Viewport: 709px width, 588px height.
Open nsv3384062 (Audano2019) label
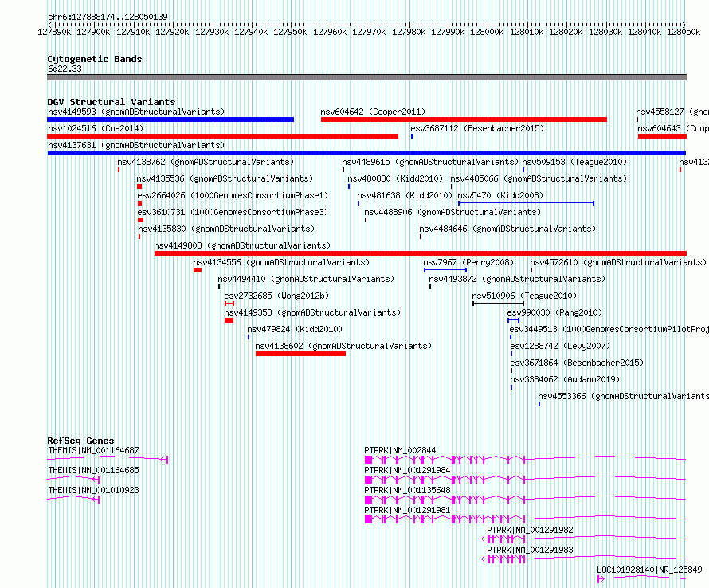pyautogui.click(x=565, y=379)
